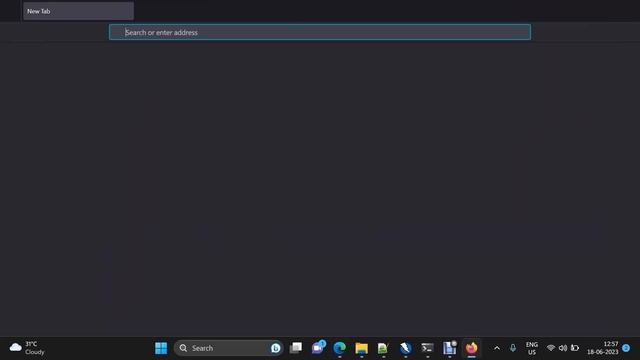Open the blue document app with badge
This screenshot has width=640, height=360.
[x=449, y=348]
